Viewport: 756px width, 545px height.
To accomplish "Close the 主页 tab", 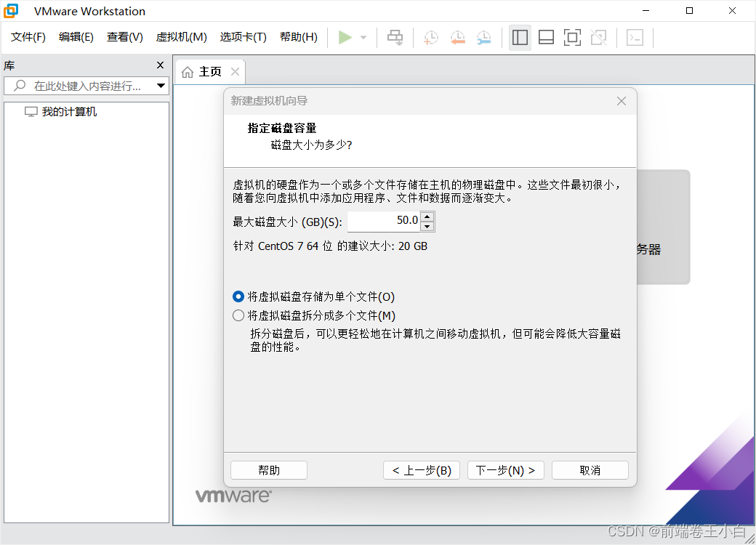I will [x=236, y=72].
